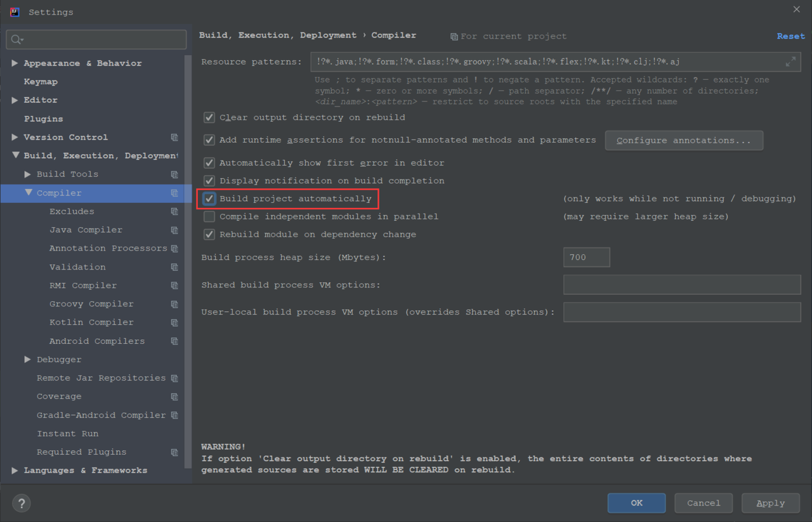Click the expand icon in Resource patterns field
The image size is (812, 522).
tap(790, 62)
